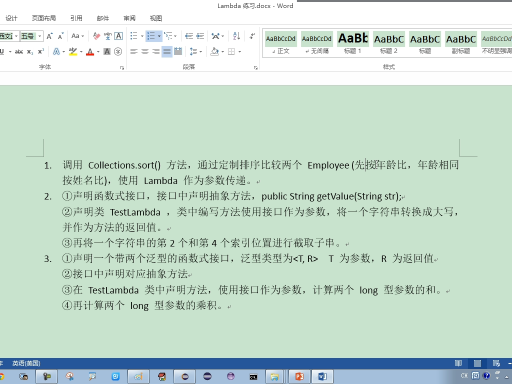Open the font size 五号 dropdown
This screenshot has width=512, height=384.
[x=40, y=36]
